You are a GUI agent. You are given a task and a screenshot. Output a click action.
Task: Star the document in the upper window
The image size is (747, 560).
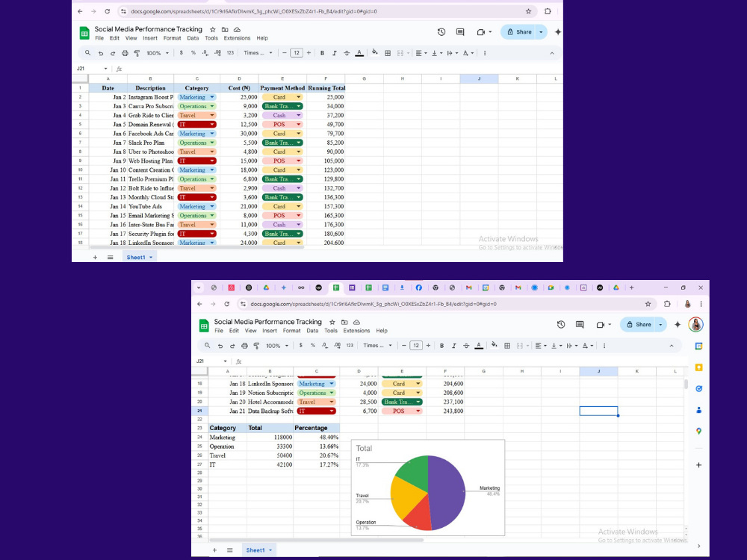pyautogui.click(x=212, y=30)
